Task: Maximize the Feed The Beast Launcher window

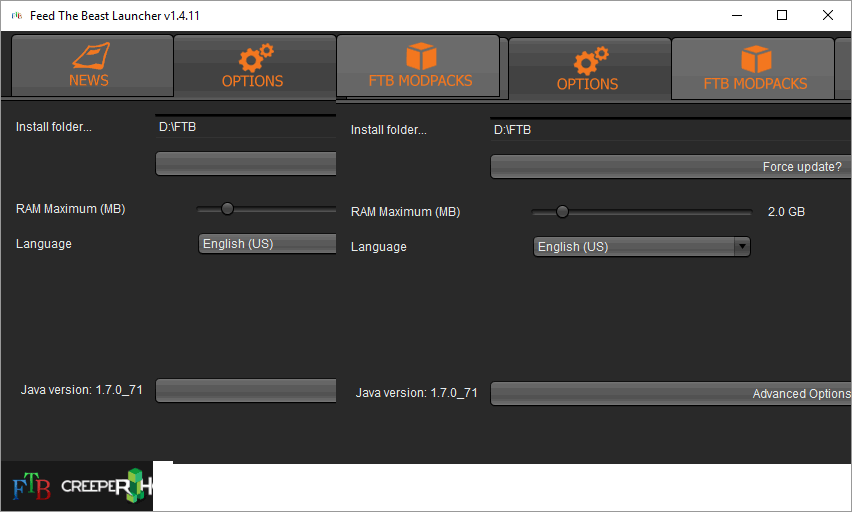Action: pos(782,15)
